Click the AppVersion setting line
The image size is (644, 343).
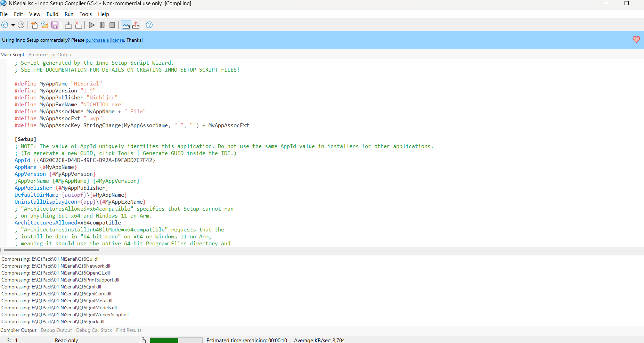pyautogui.click(x=55, y=174)
